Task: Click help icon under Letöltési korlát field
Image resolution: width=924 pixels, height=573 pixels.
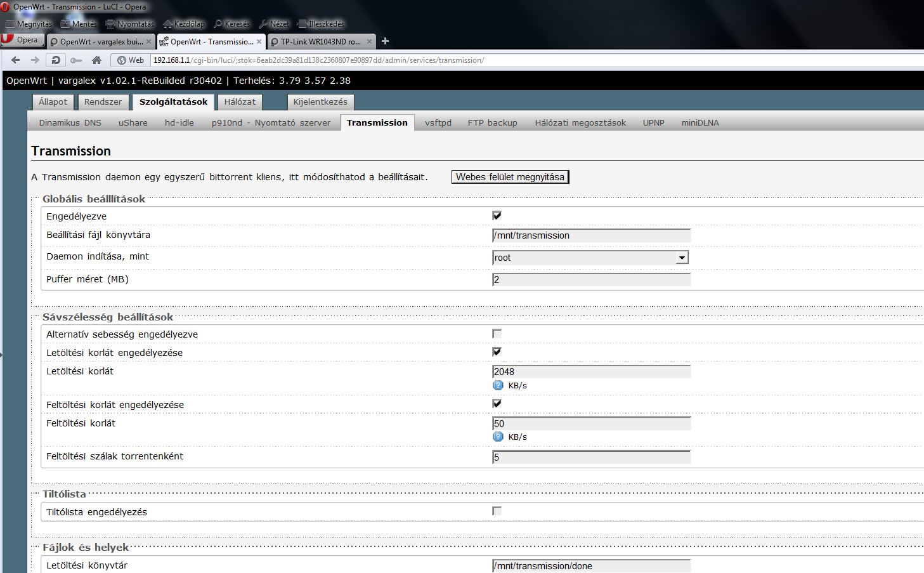Action: click(498, 385)
